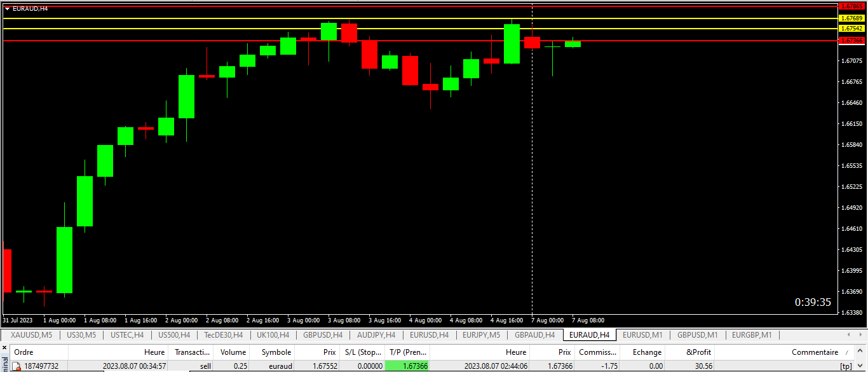Switch to the GBPUSD,H4 chart tab
The image size is (868, 372).
tap(323, 335)
